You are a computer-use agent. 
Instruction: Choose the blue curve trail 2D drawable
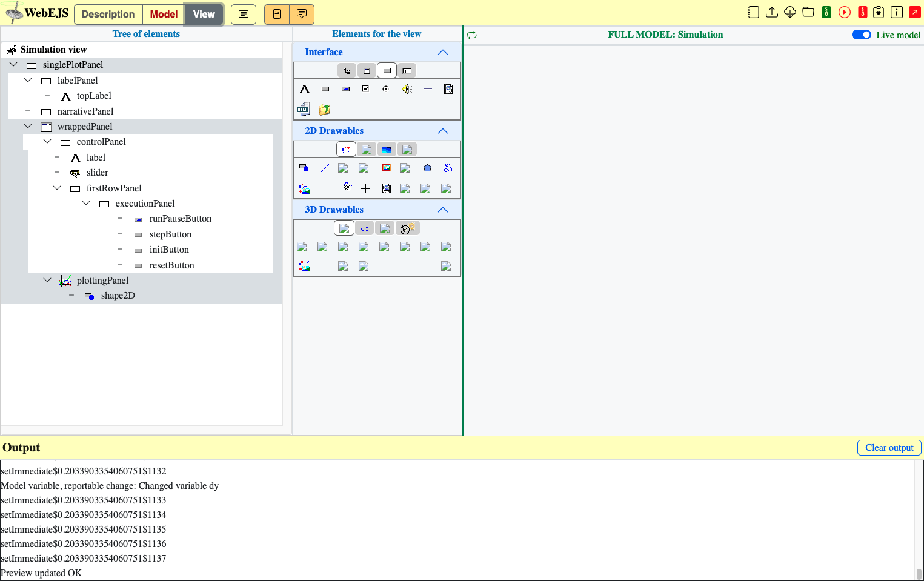pyautogui.click(x=448, y=168)
